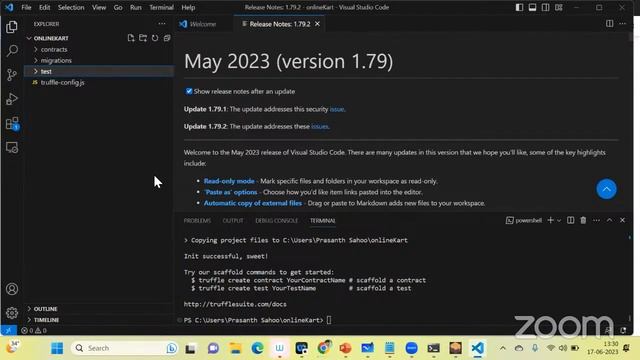Open Remote Explorer view
This screenshot has width=640, height=360.
(12, 147)
